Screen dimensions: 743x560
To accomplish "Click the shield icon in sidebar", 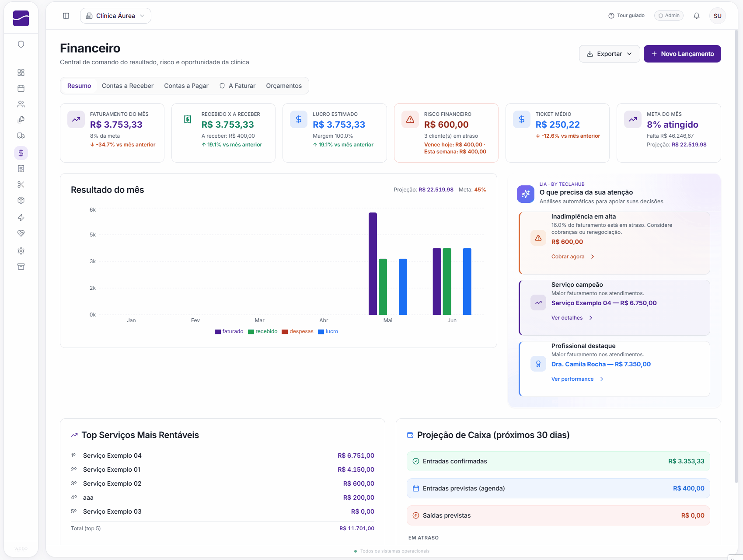I will point(21,44).
